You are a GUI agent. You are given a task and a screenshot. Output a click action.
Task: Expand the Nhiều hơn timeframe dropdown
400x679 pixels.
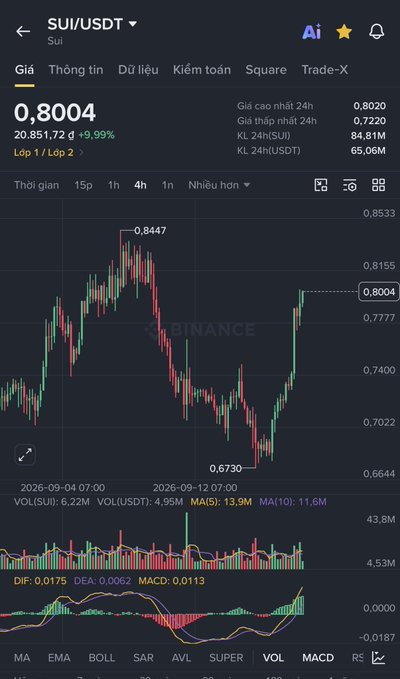[219, 185]
